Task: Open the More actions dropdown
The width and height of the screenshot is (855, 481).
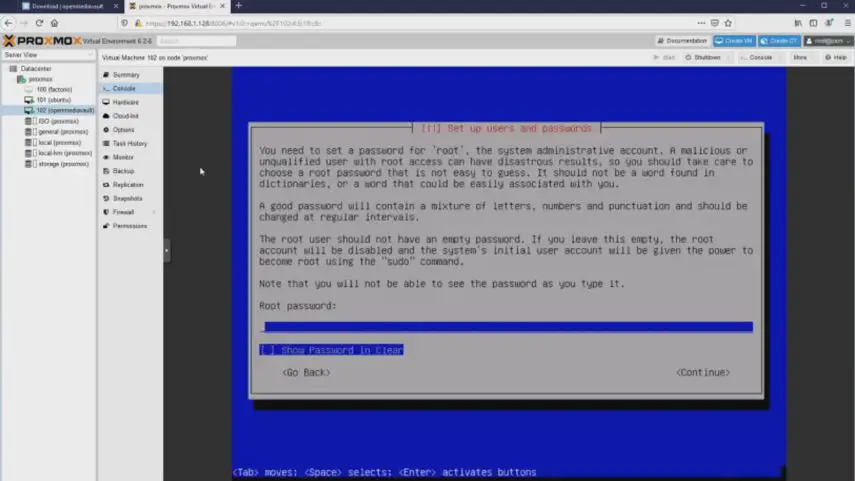Action: [x=800, y=57]
